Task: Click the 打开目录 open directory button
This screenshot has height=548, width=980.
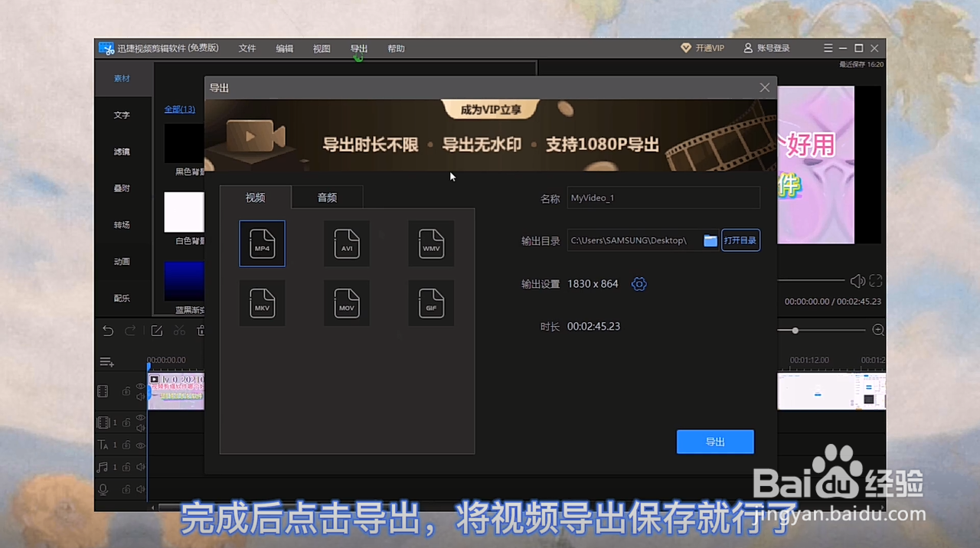Action: point(740,240)
